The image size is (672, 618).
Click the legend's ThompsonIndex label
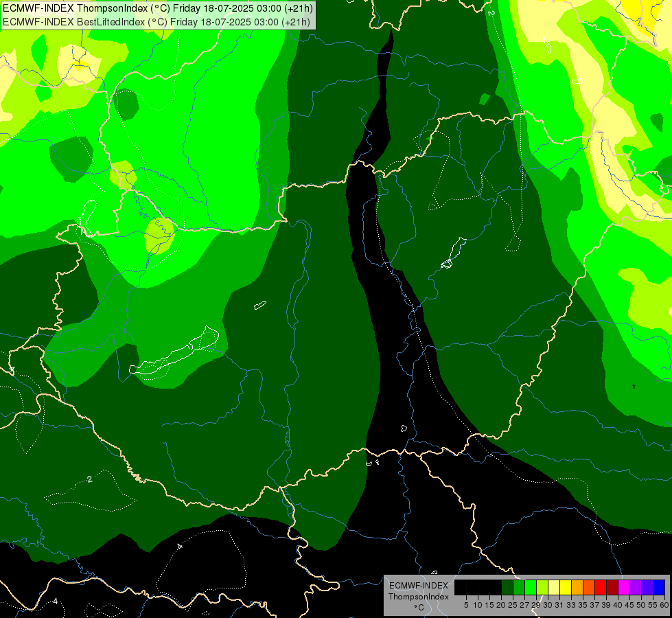click(x=419, y=597)
